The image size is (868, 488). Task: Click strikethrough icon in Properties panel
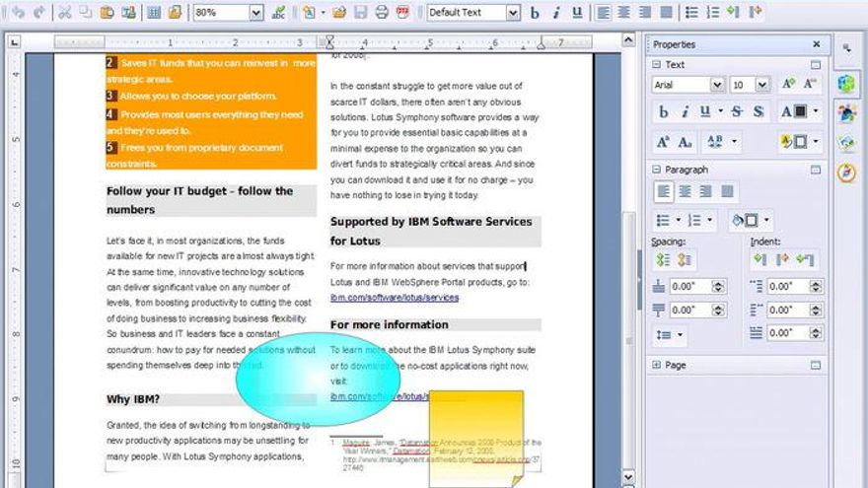click(x=737, y=111)
